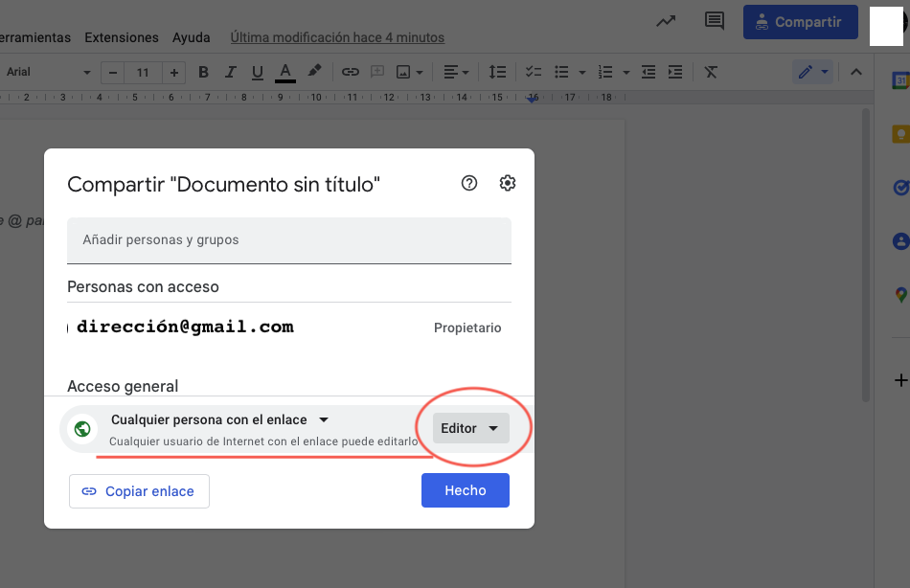Click the Copiar enlace button

click(139, 491)
